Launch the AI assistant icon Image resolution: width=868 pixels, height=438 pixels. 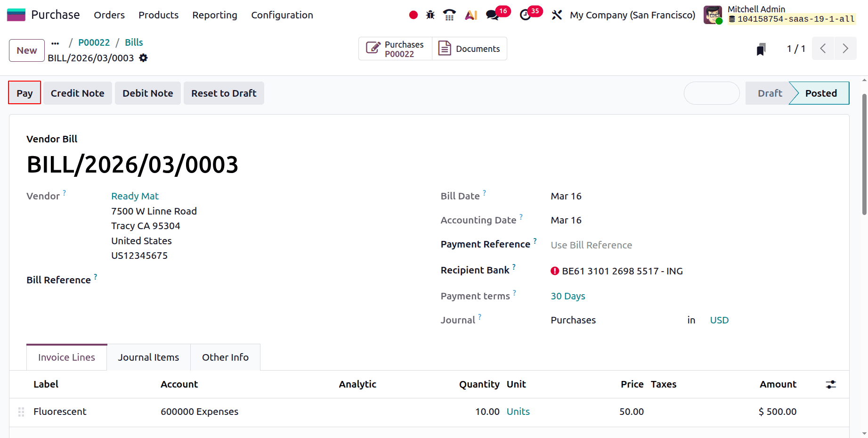point(471,15)
